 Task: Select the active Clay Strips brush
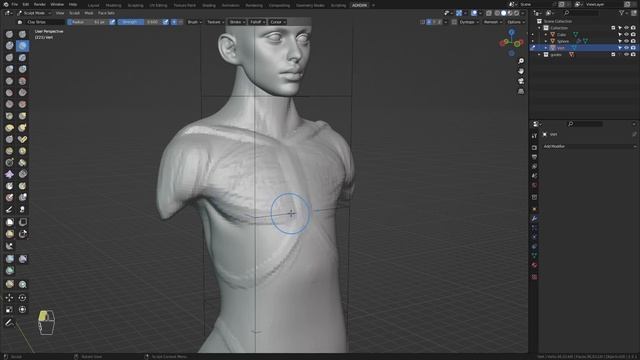click(x=22, y=46)
